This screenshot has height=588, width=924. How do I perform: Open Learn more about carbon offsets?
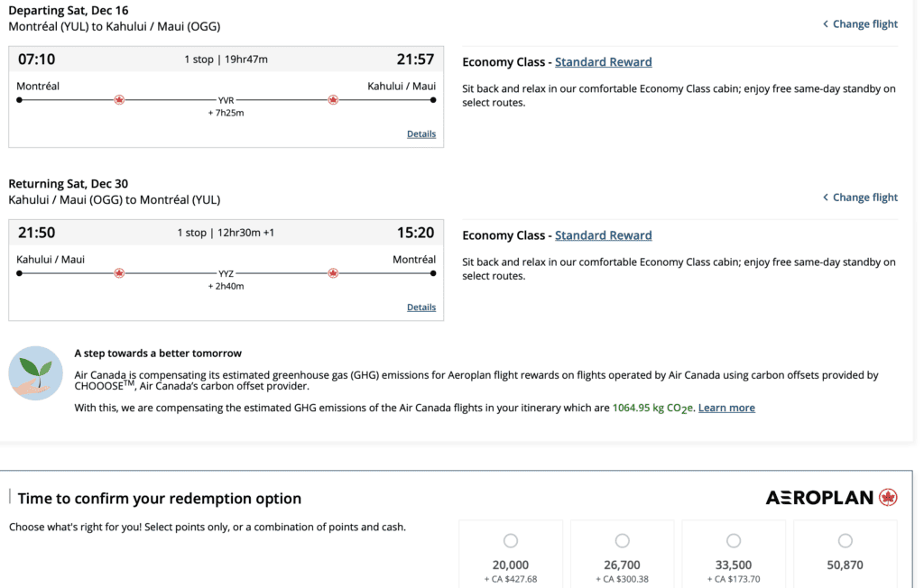[x=726, y=409]
